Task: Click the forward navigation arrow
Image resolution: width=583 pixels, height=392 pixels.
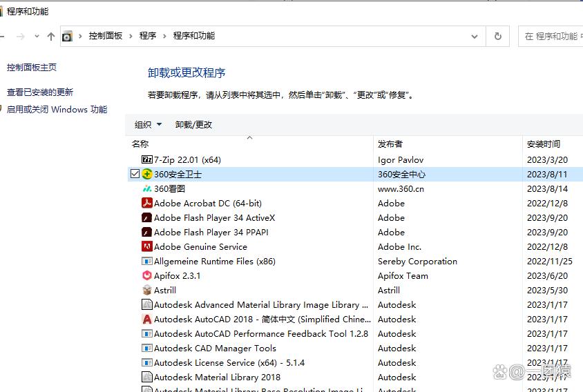Action: coord(21,36)
